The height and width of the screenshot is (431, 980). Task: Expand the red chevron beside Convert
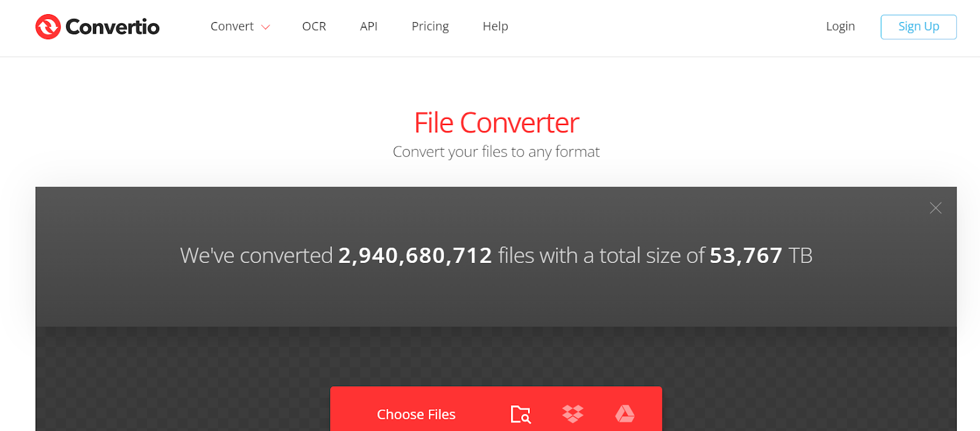click(266, 27)
